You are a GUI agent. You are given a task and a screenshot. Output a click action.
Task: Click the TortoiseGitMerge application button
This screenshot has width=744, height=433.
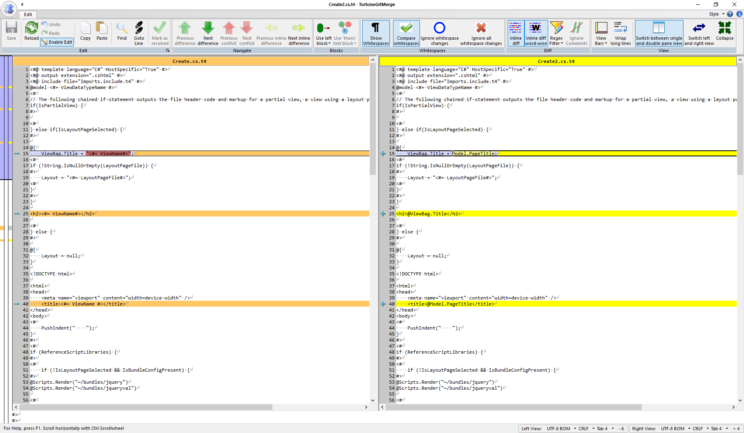click(x=9, y=9)
